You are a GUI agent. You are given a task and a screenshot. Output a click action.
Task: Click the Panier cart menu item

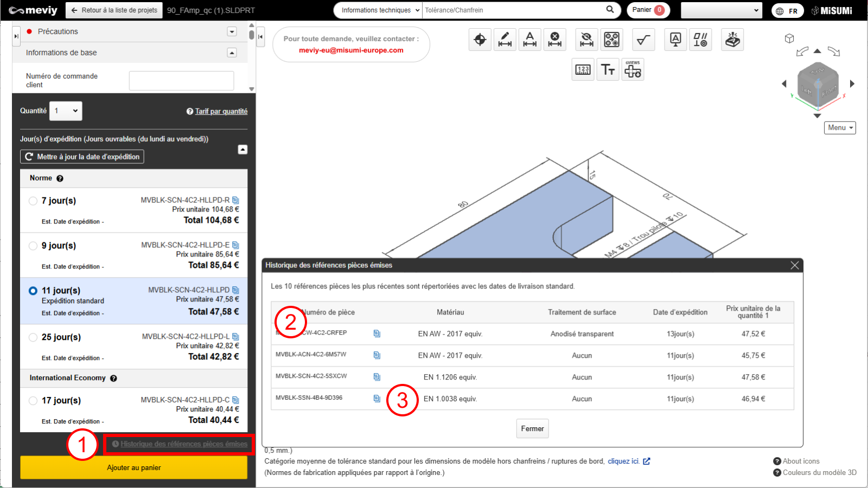pos(648,10)
